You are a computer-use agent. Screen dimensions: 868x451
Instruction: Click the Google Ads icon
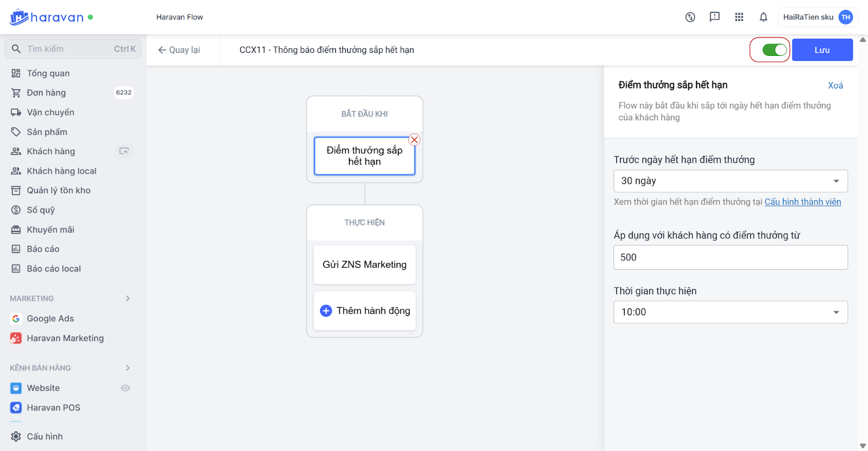click(16, 319)
